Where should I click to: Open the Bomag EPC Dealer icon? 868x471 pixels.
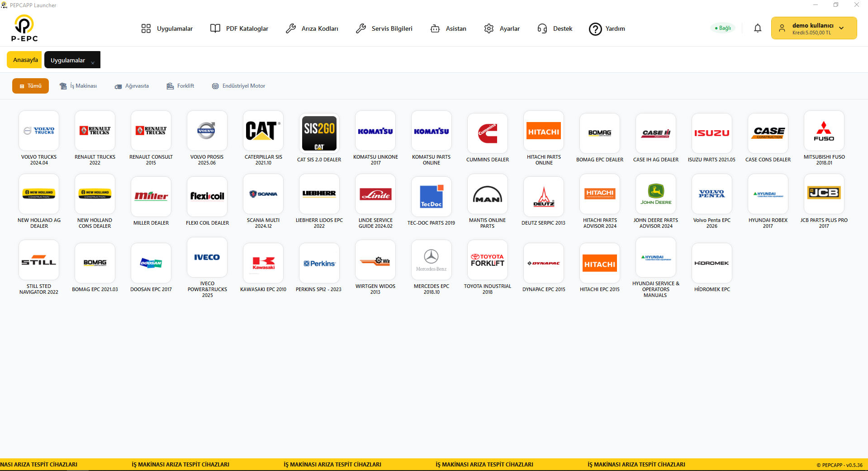coord(600,133)
